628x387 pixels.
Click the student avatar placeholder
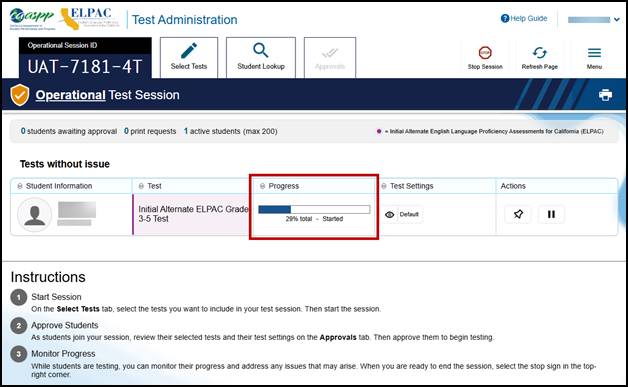34,215
